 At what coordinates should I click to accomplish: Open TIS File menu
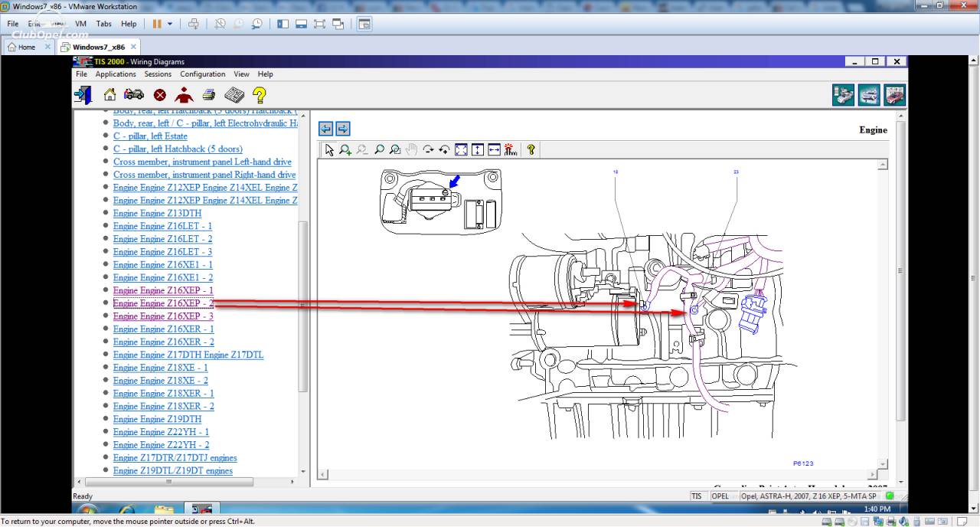pos(81,74)
